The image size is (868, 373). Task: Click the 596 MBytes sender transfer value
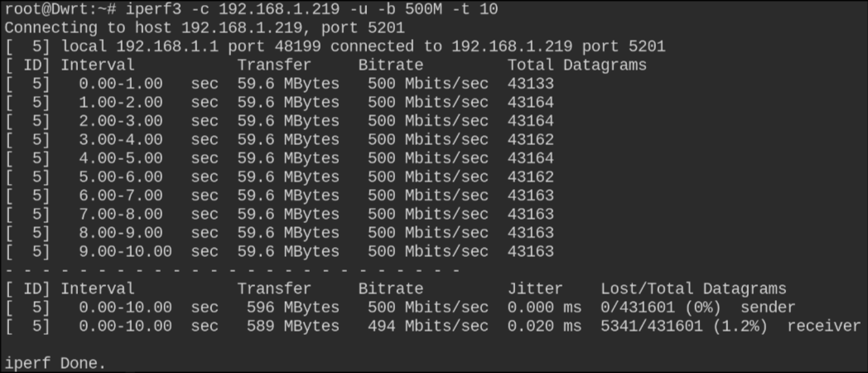[x=292, y=307]
